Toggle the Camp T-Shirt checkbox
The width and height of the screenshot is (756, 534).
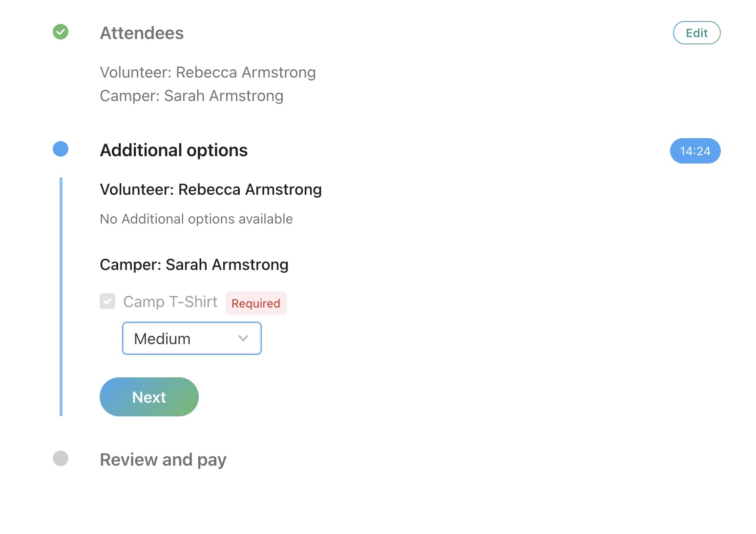[x=107, y=302]
